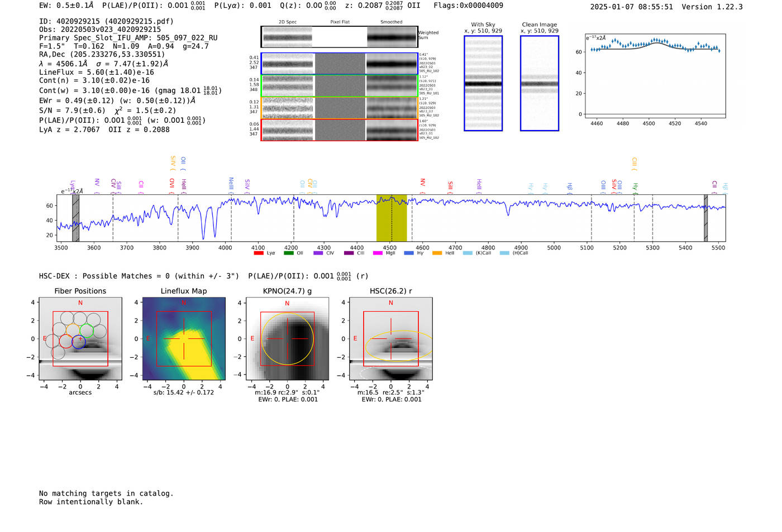Viewport: 782px width, 532px height.
Task: Click the 'm:16.5 re:2.5" s:1.3"' caption
Action: pos(391,392)
